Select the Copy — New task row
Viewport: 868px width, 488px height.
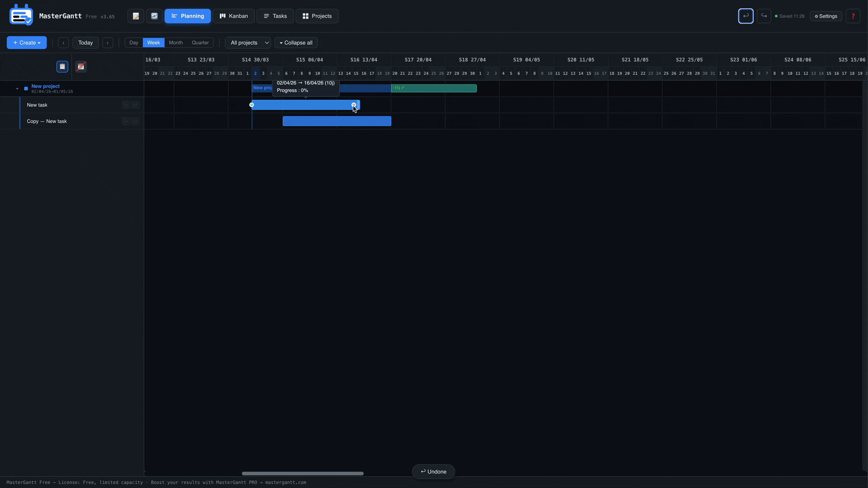coord(72,121)
